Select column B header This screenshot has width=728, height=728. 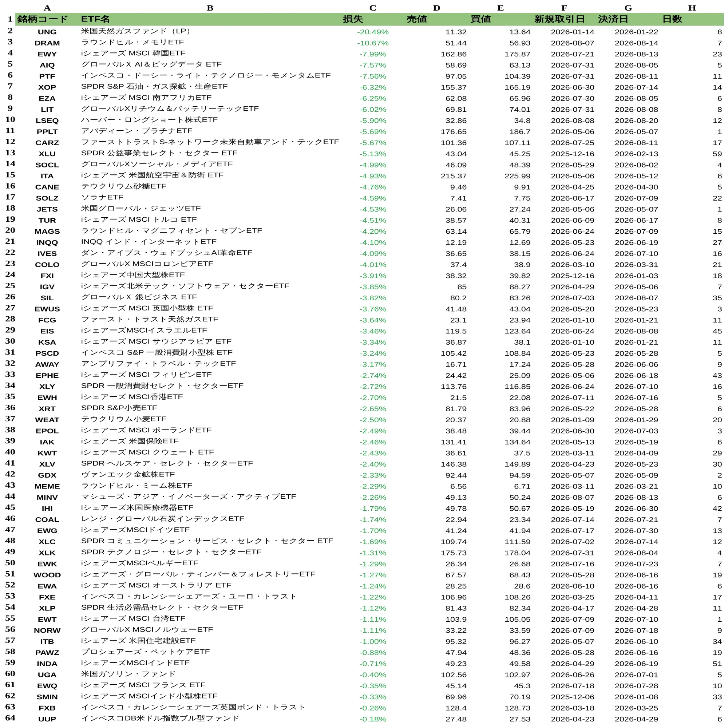(210, 8)
